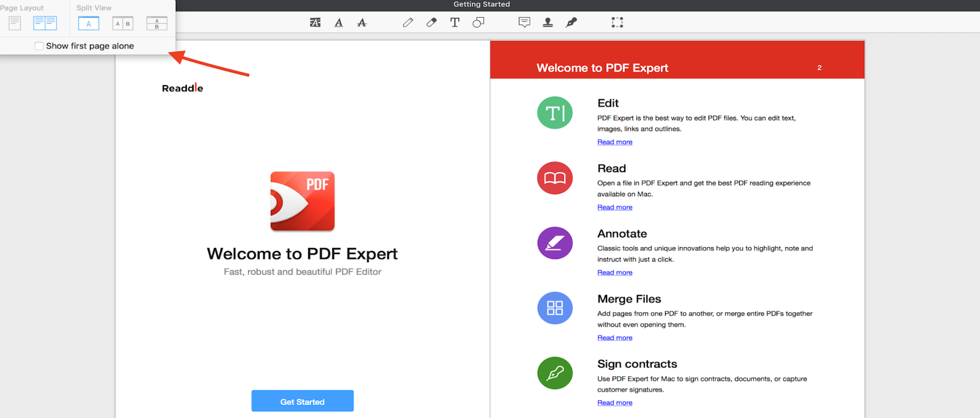Click 'Fast, robust and beautiful PDF Editor' subtitle

(303, 272)
